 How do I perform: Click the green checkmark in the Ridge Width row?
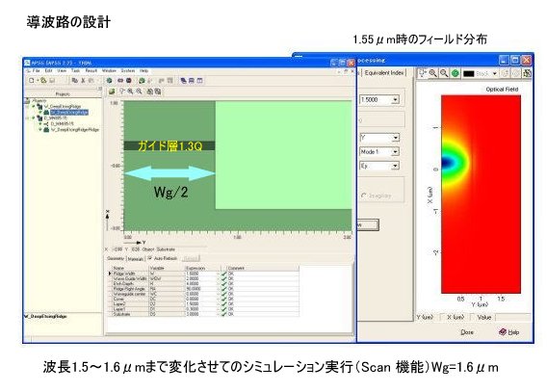tap(223, 274)
